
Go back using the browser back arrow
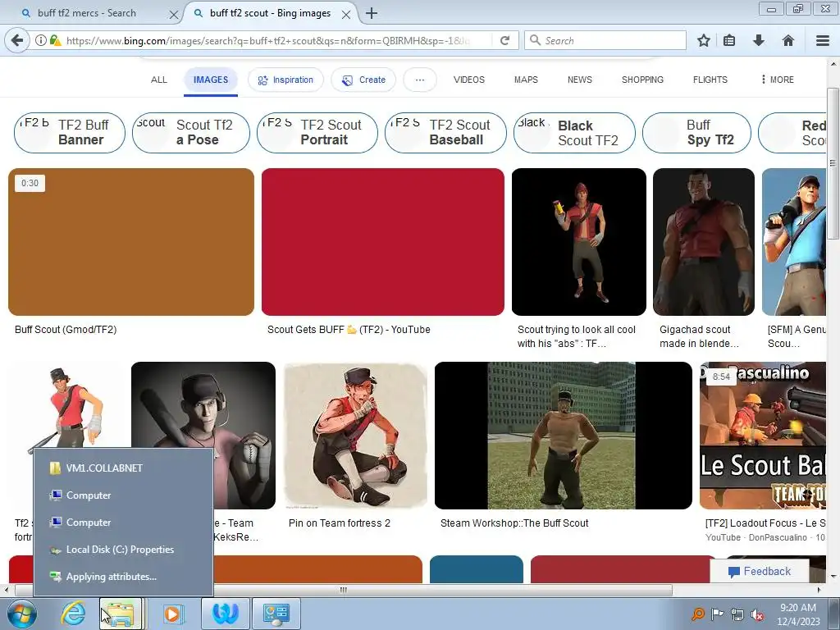[x=17, y=40]
